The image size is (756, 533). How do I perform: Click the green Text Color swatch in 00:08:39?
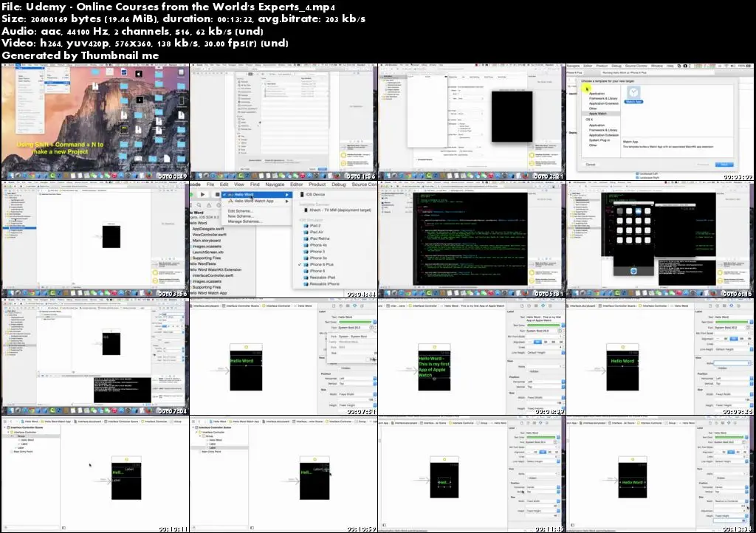click(543, 326)
